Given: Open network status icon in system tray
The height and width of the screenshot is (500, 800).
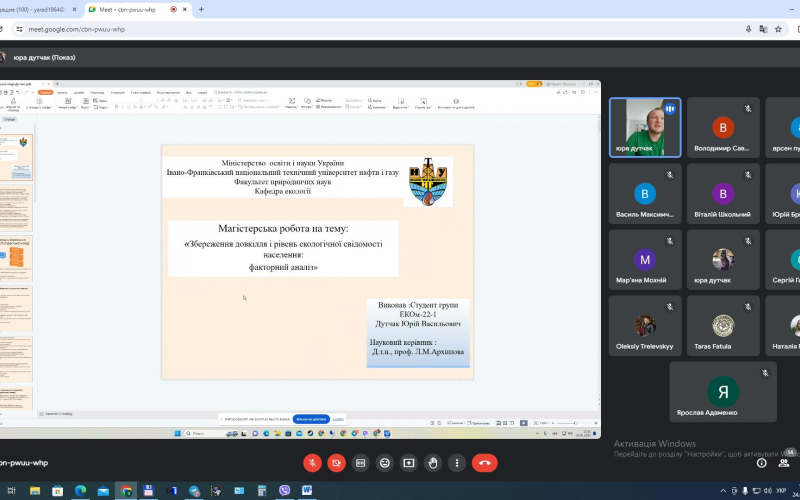Looking at the screenshot, I should click(756, 491).
